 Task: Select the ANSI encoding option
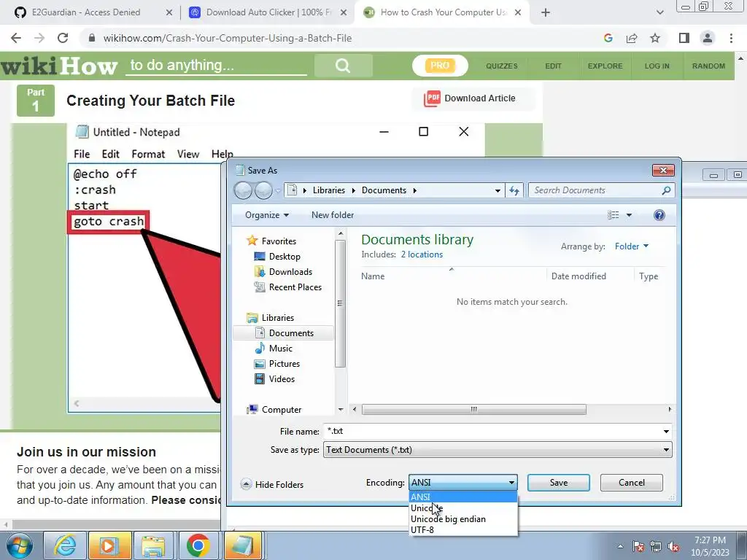pyautogui.click(x=463, y=497)
